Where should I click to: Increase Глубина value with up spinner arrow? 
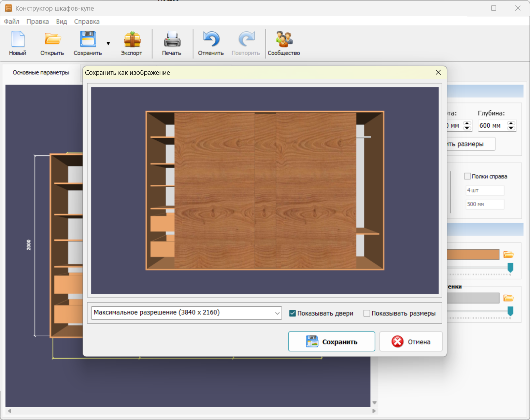[x=511, y=123]
